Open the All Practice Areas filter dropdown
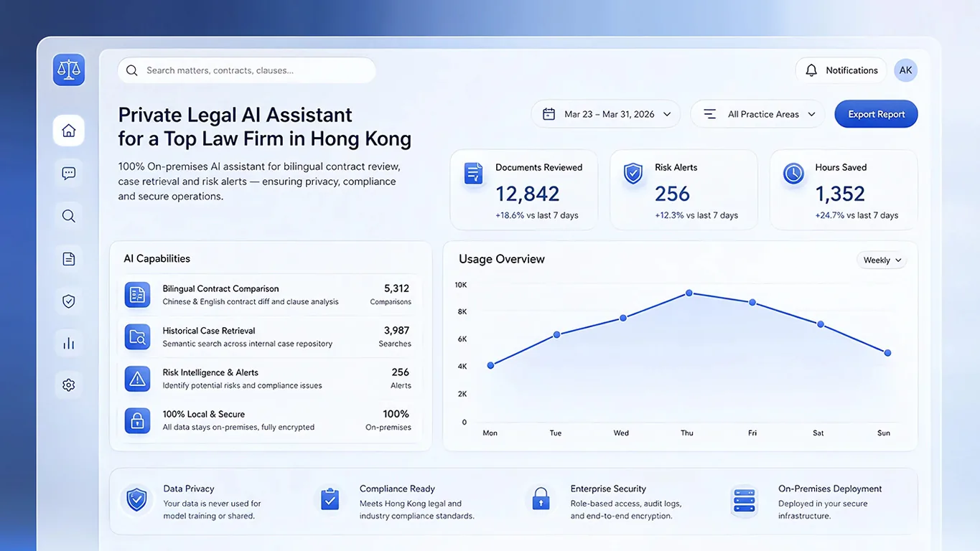The height and width of the screenshot is (551, 980). pyautogui.click(x=758, y=114)
